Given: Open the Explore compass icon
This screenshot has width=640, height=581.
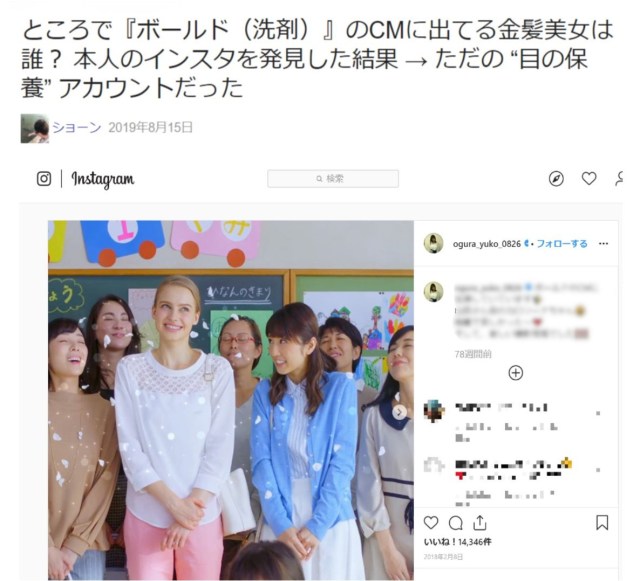Looking at the screenshot, I should click(x=556, y=179).
